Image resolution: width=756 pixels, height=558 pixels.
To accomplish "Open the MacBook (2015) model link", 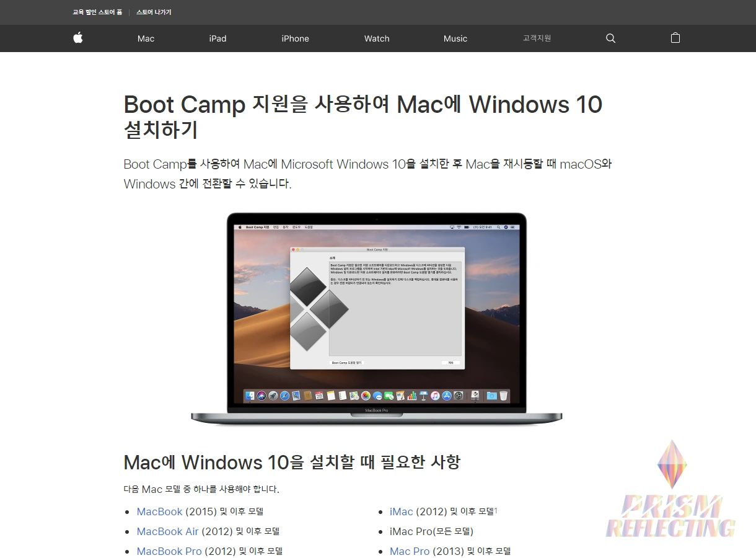I will 159,511.
